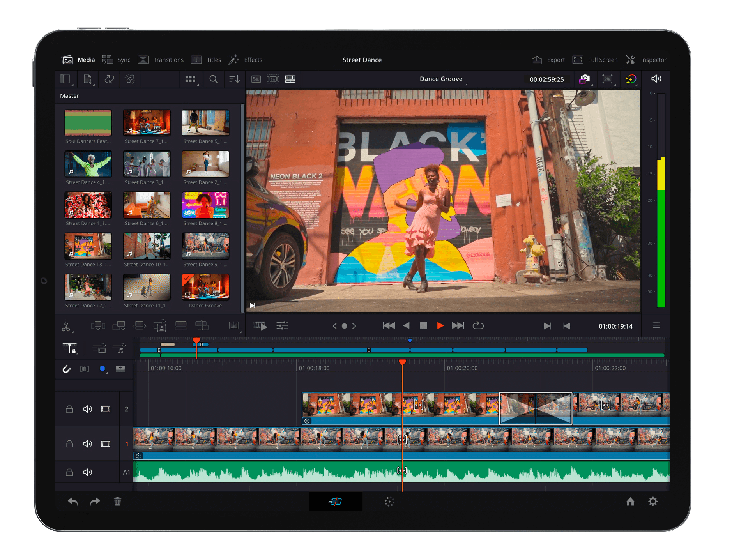The height and width of the screenshot is (560, 732).
Task: Mute audio track A1
Action: (x=87, y=472)
